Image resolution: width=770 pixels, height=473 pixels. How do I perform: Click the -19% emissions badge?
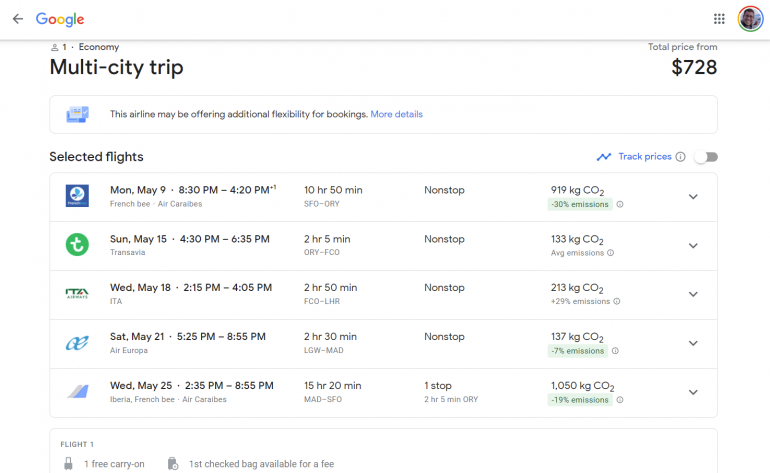tap(579, 400)
